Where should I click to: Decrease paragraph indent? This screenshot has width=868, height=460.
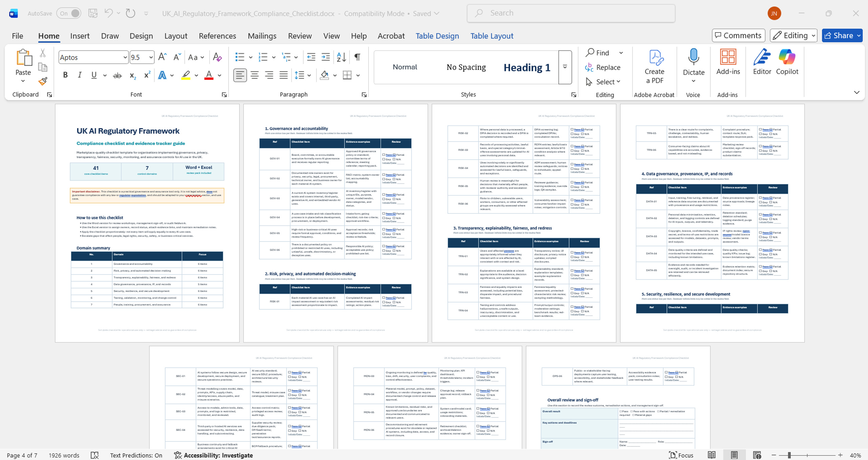(x=311, y=57)
